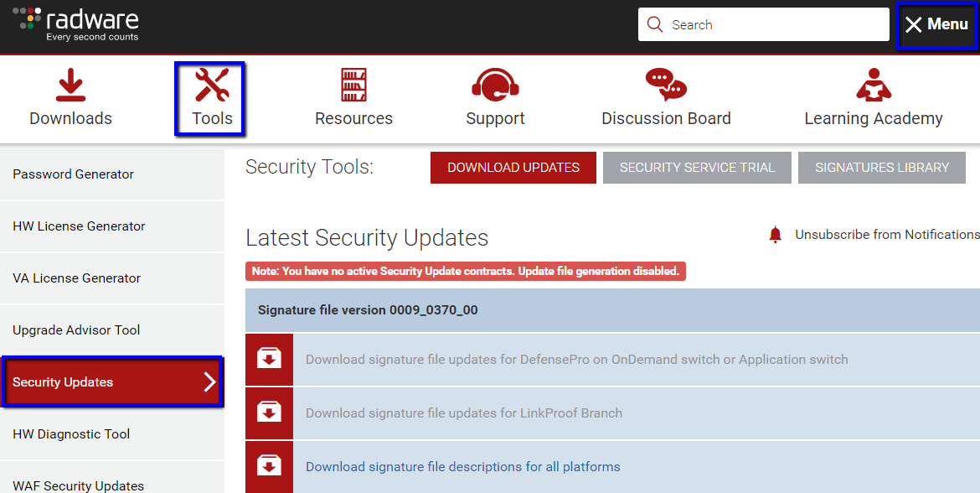Click in the Search input field
The width and height of the screenshot is (980, 493).
[x=775, y=25]
